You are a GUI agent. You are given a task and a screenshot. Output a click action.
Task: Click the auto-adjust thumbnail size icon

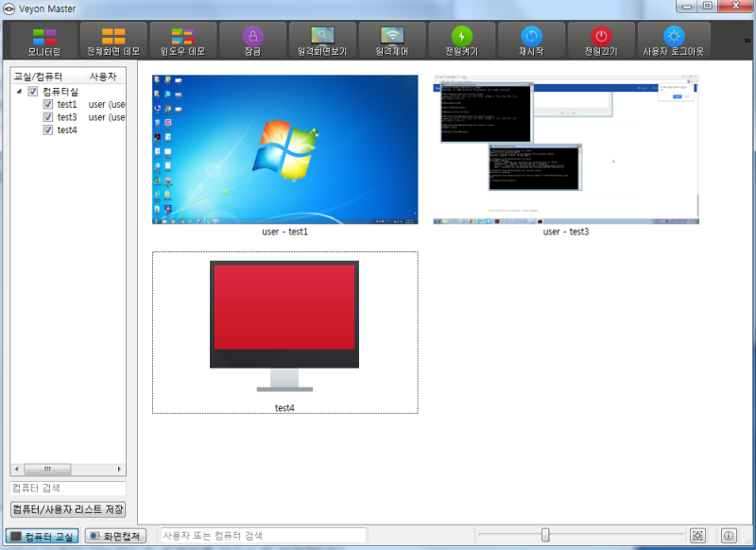(697, 536)
